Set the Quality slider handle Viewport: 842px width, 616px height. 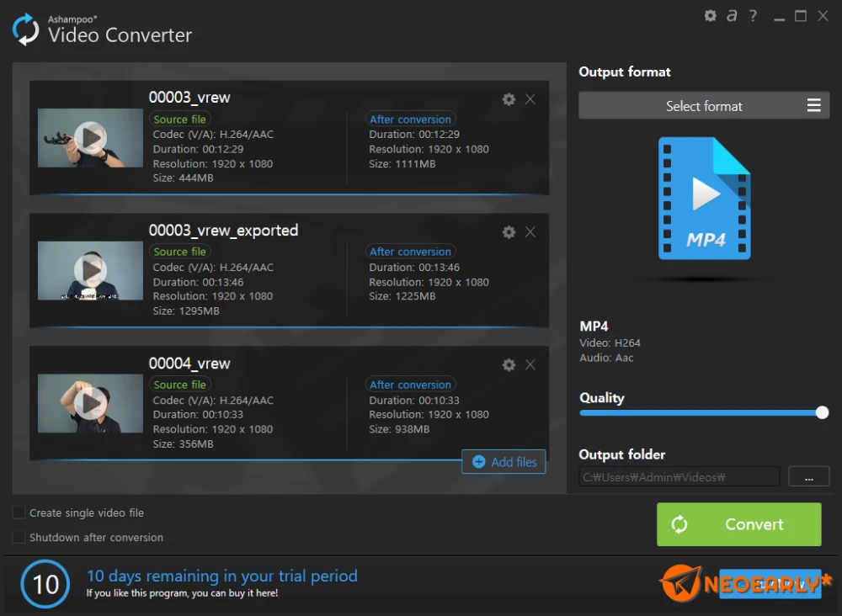[x=822, y=412]
